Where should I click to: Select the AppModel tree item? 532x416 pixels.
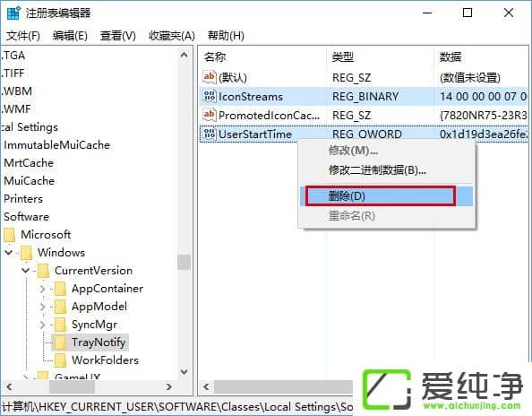99,307
